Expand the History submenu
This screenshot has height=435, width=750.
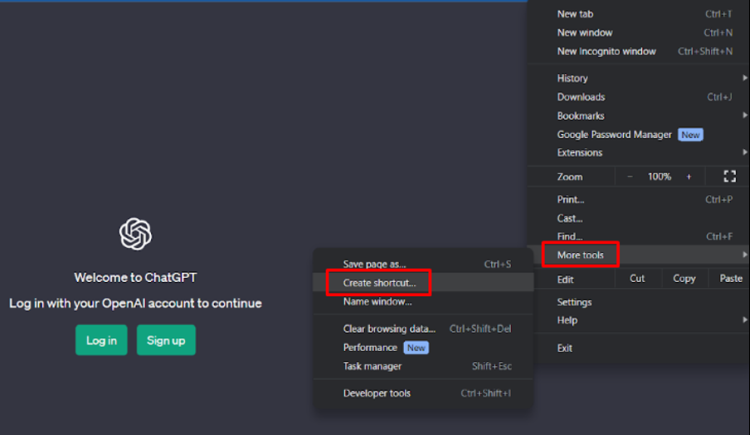click(572, 78)
